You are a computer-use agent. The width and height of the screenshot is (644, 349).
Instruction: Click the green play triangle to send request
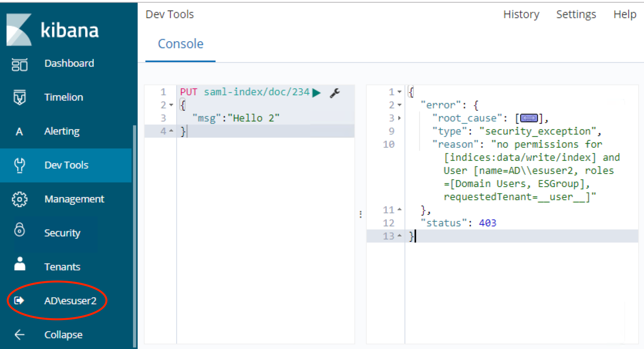317,92
